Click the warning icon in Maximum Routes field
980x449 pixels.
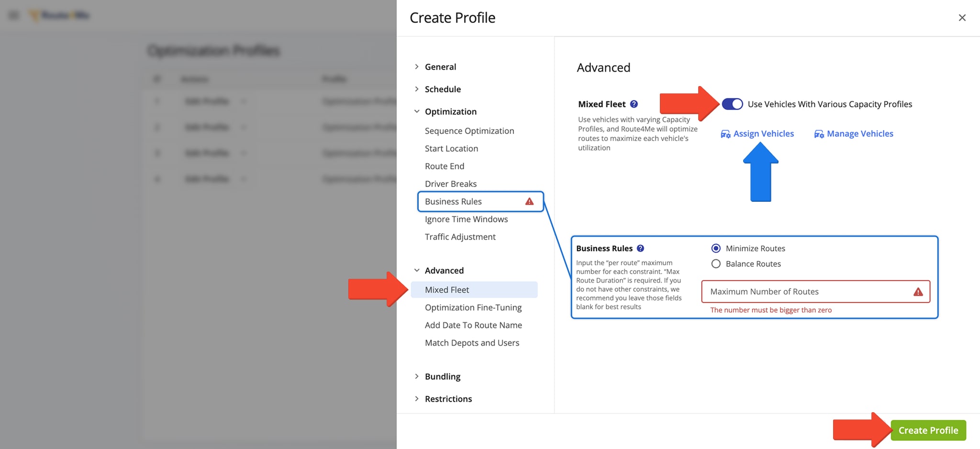[x=918, y=292]
